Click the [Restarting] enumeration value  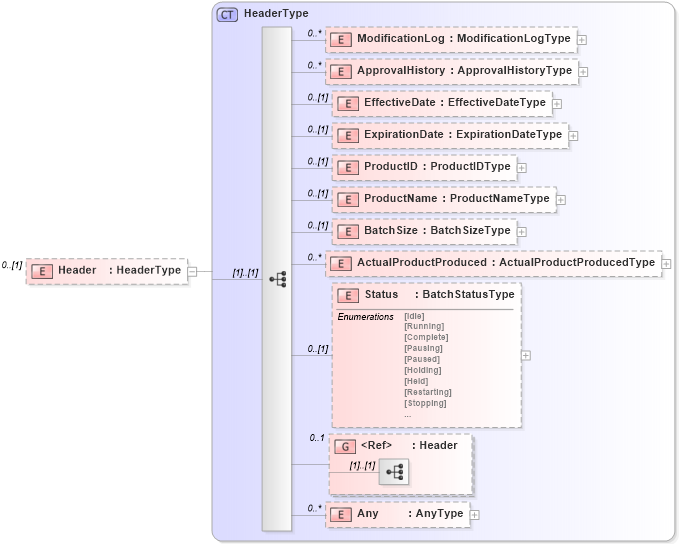tap(428, 393)
